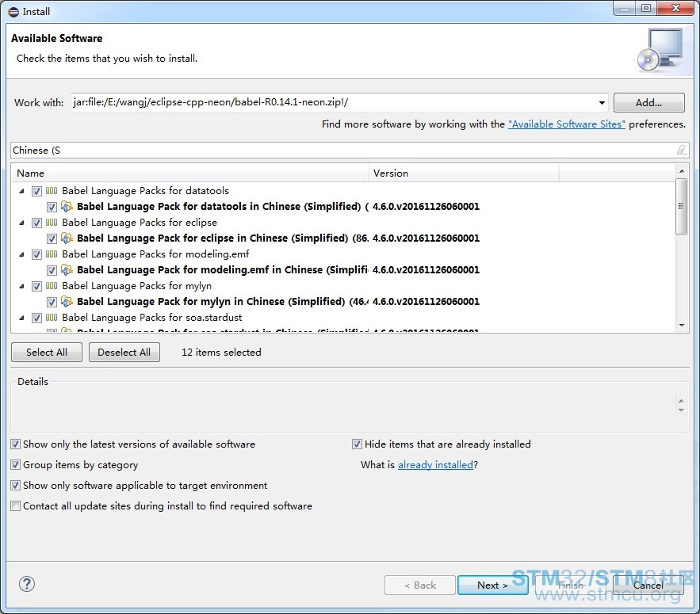The height and width of the screenshot is (614, 700).
Task: Click the software list scrollbar thumb
Action: (681, 206)
